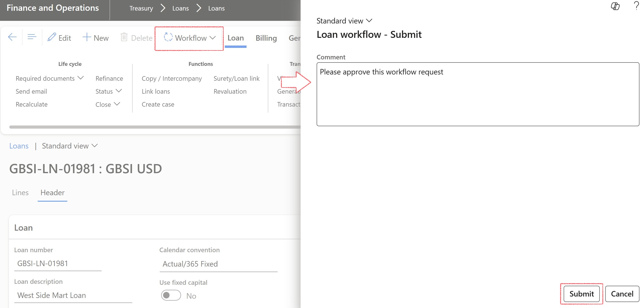Click the Submit button

tap(582, 294)
